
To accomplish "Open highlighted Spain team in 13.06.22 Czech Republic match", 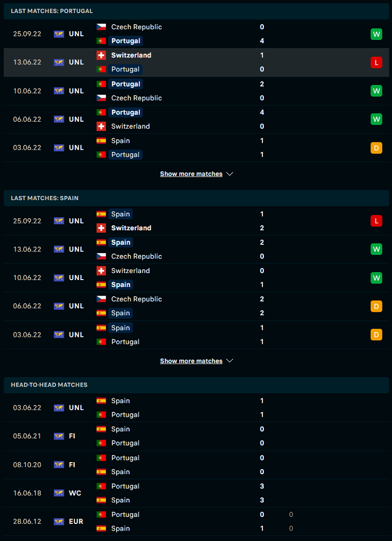I will tap(121, 242).
